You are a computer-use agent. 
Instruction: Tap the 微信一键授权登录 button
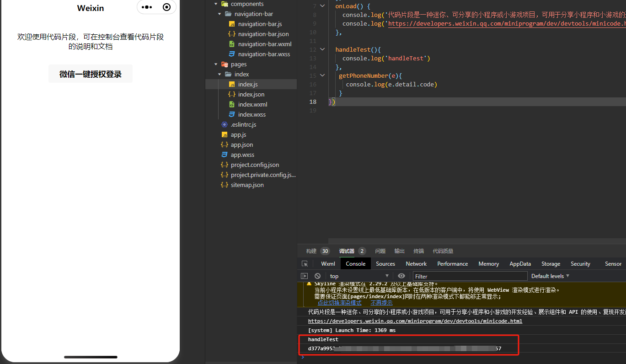[x=91, y=74]
